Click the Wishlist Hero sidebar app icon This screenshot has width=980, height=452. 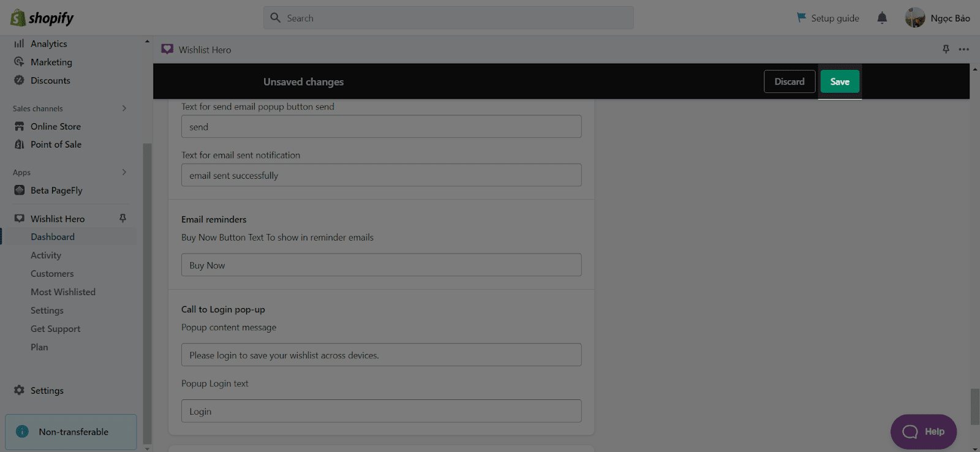[x=20, y=219]
